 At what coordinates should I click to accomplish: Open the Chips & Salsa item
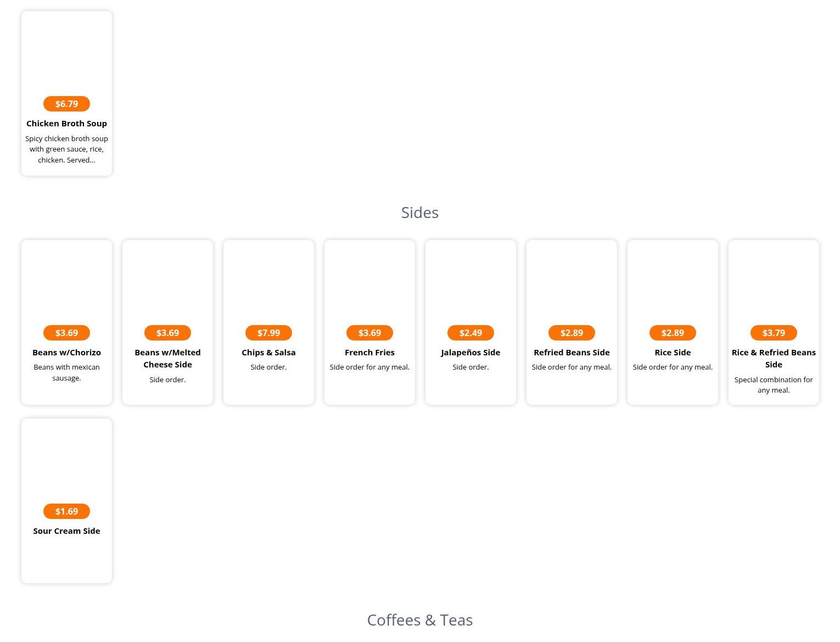268,353
